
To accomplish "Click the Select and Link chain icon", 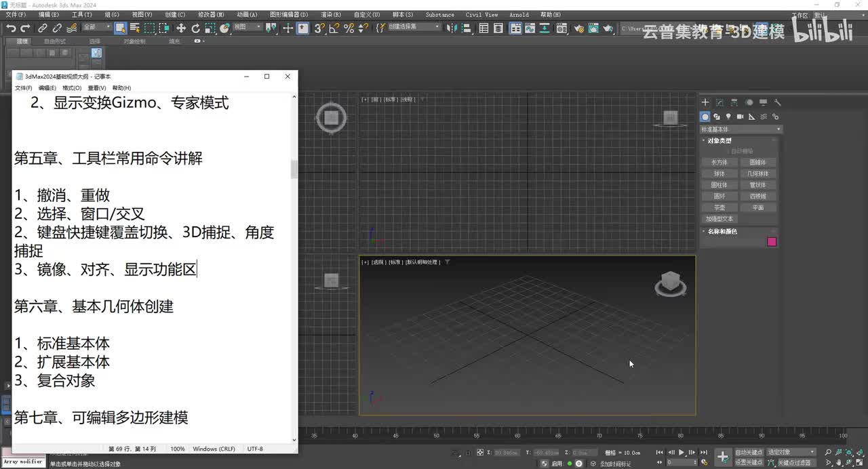I will 42,28.
